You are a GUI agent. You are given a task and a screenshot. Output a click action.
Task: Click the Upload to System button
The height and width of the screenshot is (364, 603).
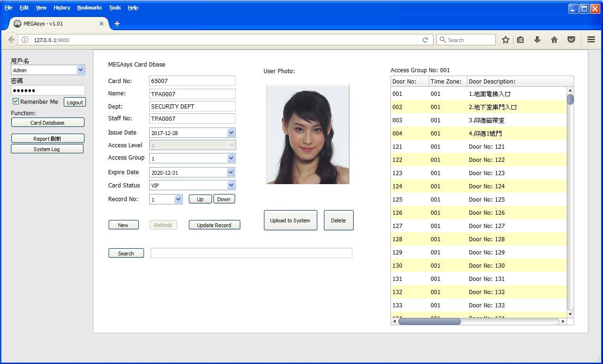[290, 220]
